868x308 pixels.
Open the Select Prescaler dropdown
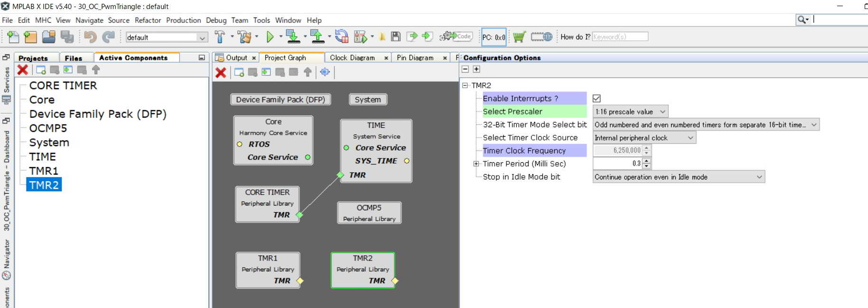(x=631, y=112)
